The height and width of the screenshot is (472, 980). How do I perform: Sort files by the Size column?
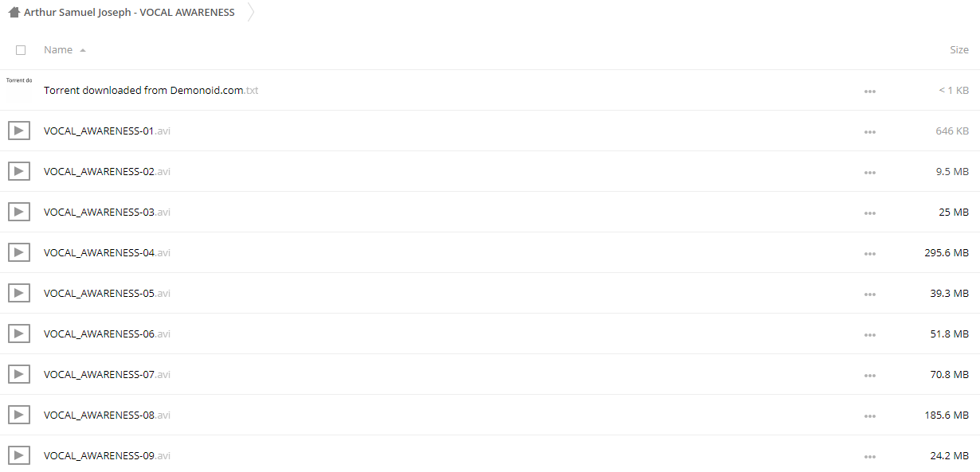click(x=959, y=49)
